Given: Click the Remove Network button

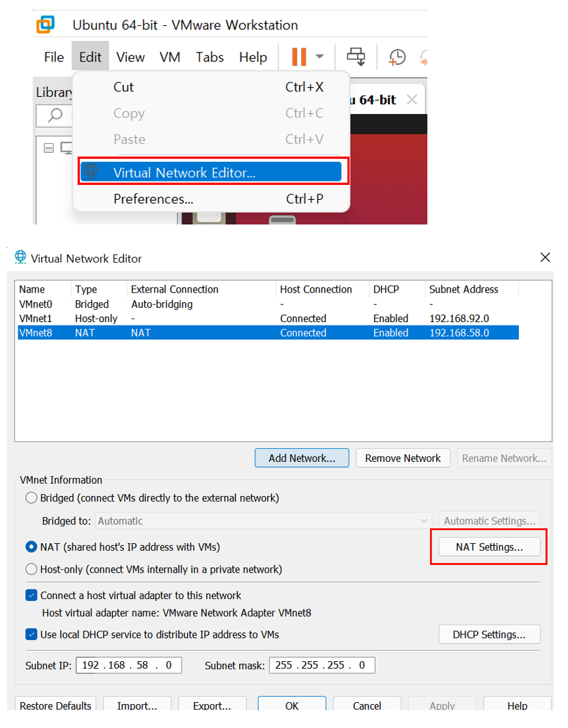Looking at the screenshot, I should click(403, 458).
